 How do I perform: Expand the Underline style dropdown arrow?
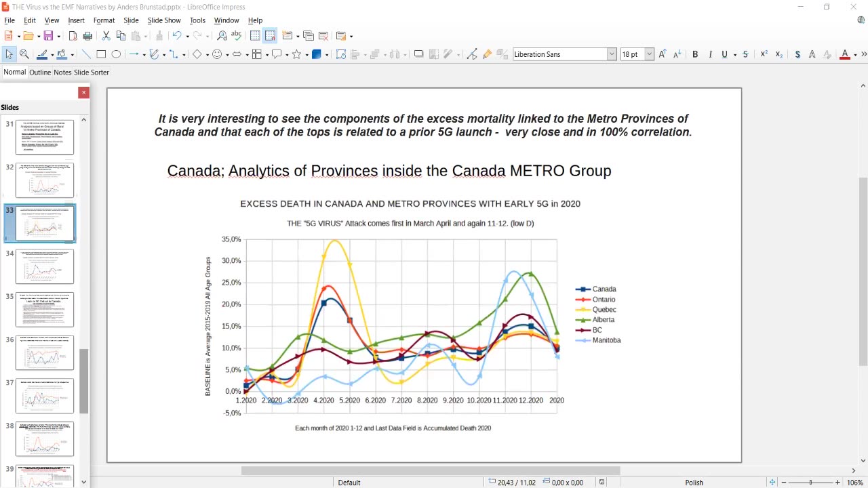734,55
